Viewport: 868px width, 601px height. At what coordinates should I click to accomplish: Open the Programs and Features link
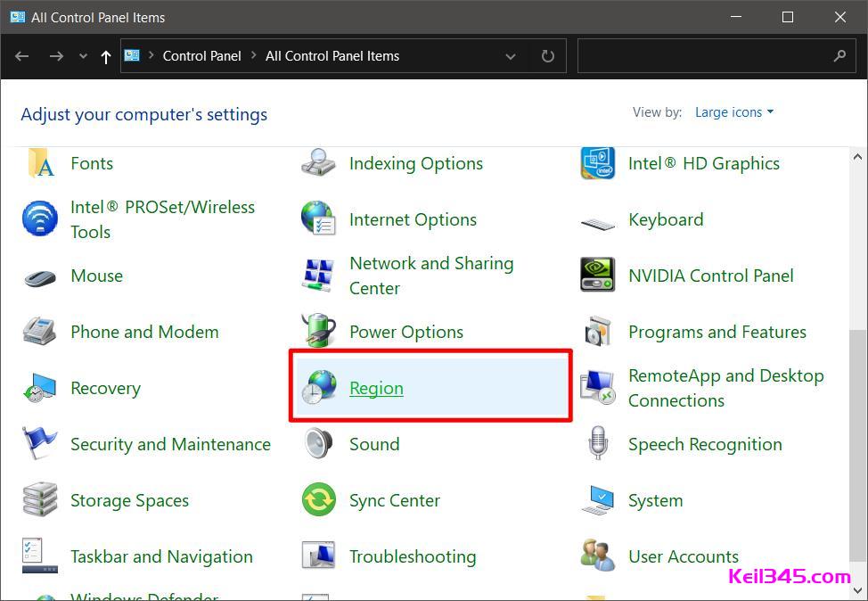pos(717,332)
